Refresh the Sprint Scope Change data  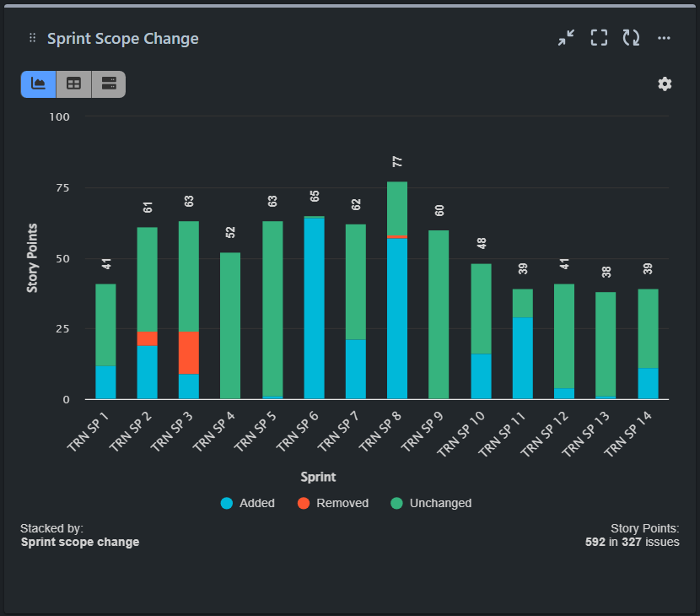coord(631,37)
